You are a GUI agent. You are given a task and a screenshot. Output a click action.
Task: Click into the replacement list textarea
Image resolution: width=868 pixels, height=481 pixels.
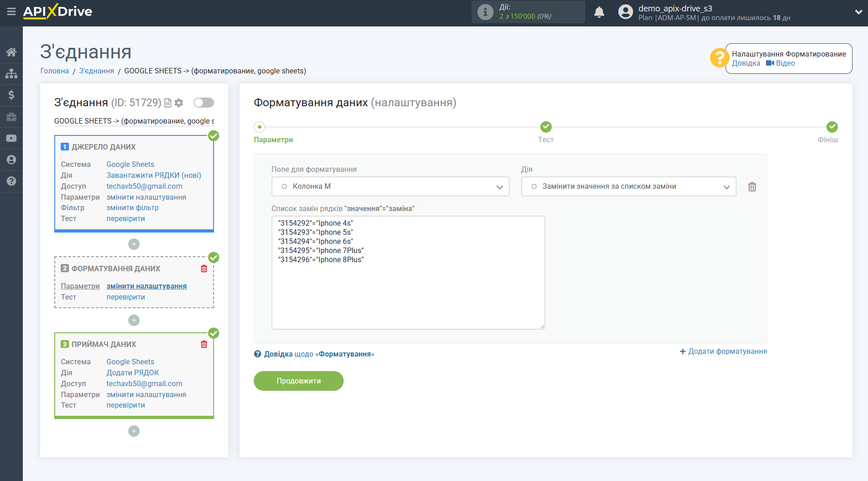408,273
